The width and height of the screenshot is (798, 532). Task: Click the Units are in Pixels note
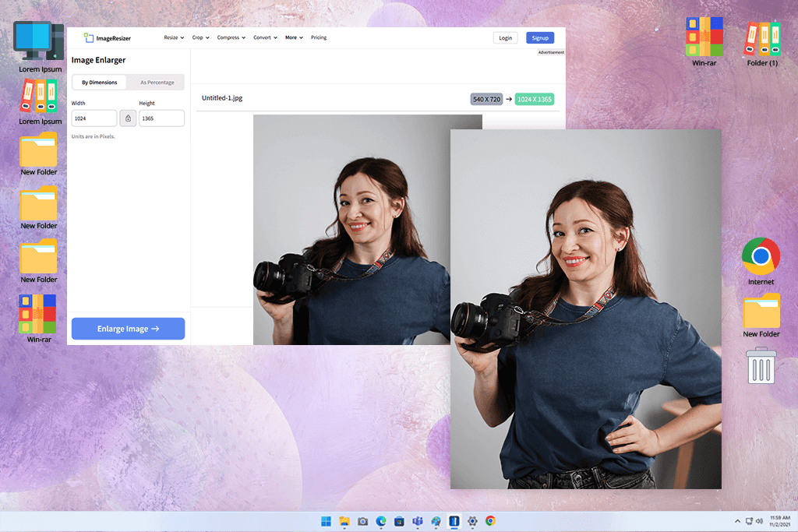point(94,137)
